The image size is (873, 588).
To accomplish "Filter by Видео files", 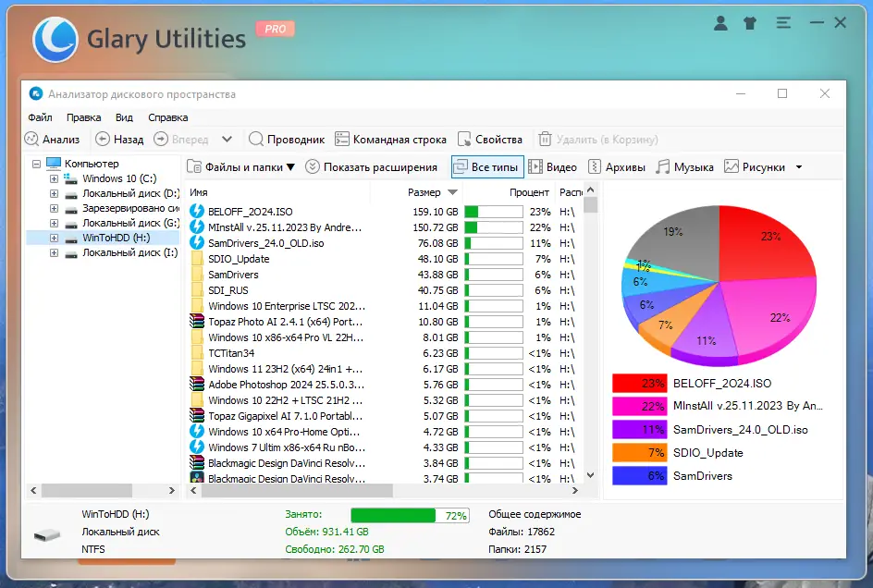I will pos(552,167).
